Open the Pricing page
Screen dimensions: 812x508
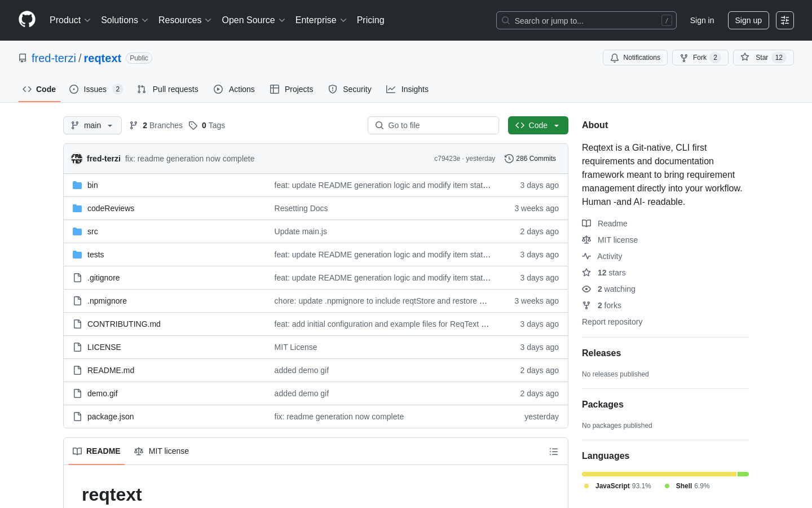point(370,20)
